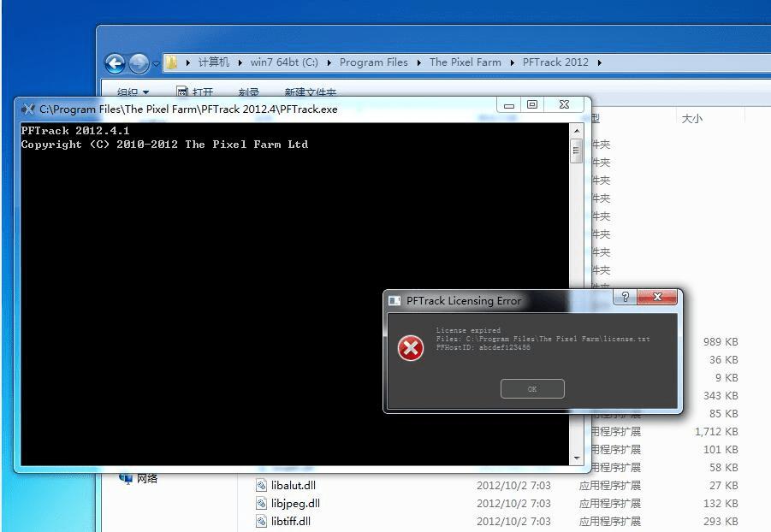This screenshot has width=771, height=532.
Task: Open the 组织 dropdown in Explorer toolbar
Action: (133, 92)
